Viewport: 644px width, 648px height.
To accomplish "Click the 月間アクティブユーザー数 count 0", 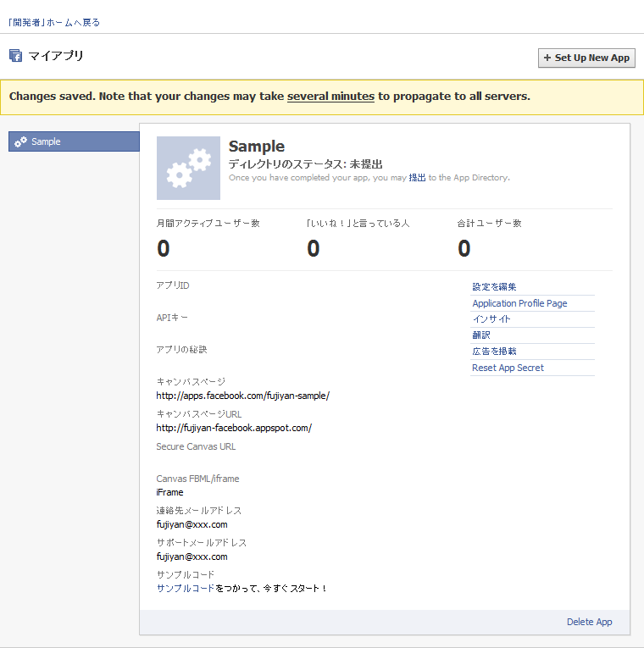I will pos(164,248).
